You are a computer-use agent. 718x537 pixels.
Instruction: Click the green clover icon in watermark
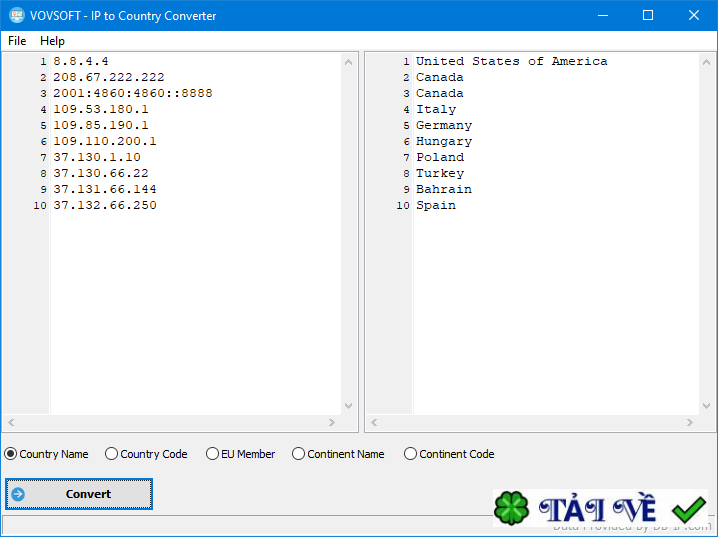coord(511,508)
